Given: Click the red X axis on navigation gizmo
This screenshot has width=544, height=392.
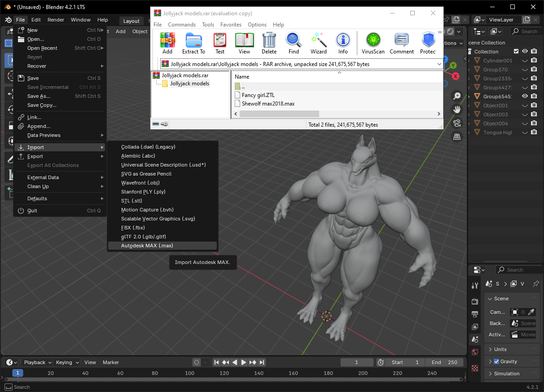Looking at the screenshot, I should tap(456, 76).
